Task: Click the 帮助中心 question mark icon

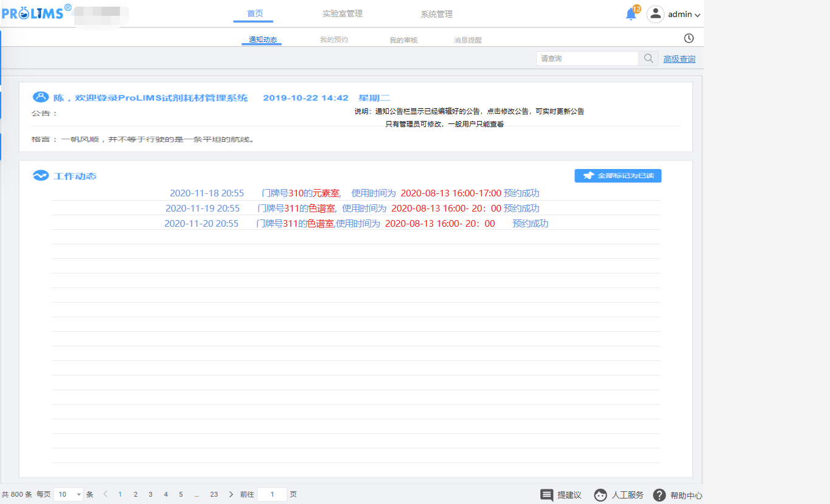Action: [x=659, y=495]
